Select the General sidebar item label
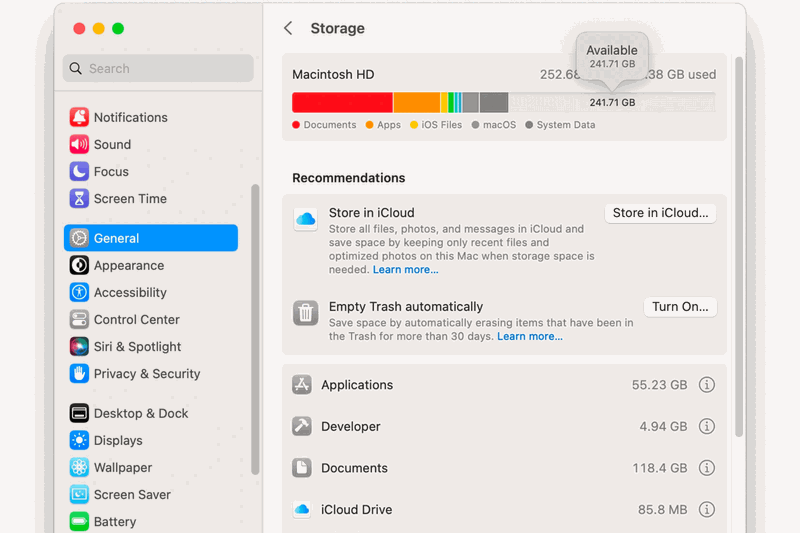Screen dimensions: 800x533 [116, 238]
